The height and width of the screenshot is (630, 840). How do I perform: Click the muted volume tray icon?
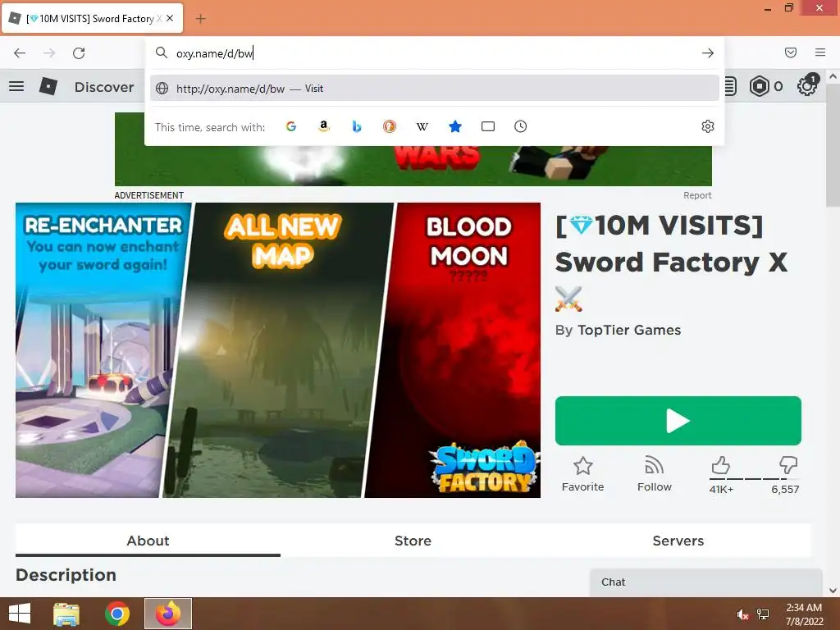point(742,614)
